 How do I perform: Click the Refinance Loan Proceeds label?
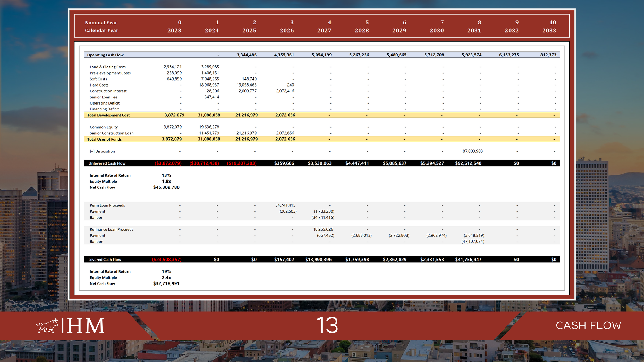point(111,229)
